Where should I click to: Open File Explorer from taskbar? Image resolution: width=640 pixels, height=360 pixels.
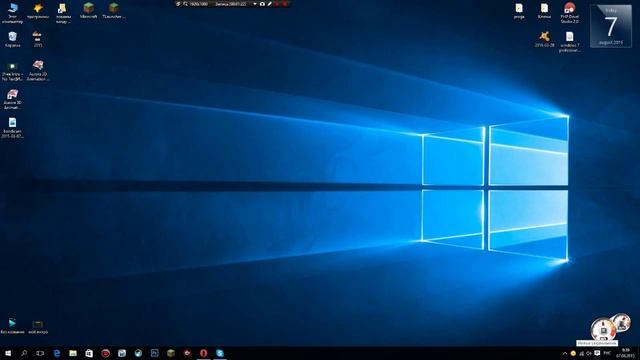point(73,353)
